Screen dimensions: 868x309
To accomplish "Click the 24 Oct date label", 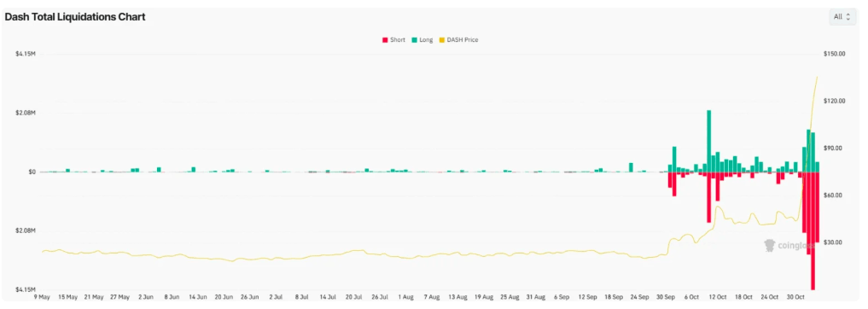I will pos(770,297).
